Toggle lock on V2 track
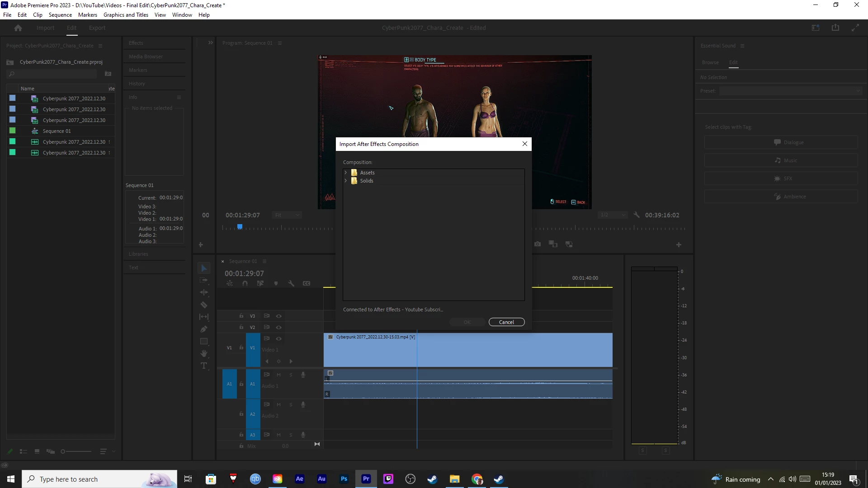The height and width of the screenshot is (488, 868). point(241,327)
